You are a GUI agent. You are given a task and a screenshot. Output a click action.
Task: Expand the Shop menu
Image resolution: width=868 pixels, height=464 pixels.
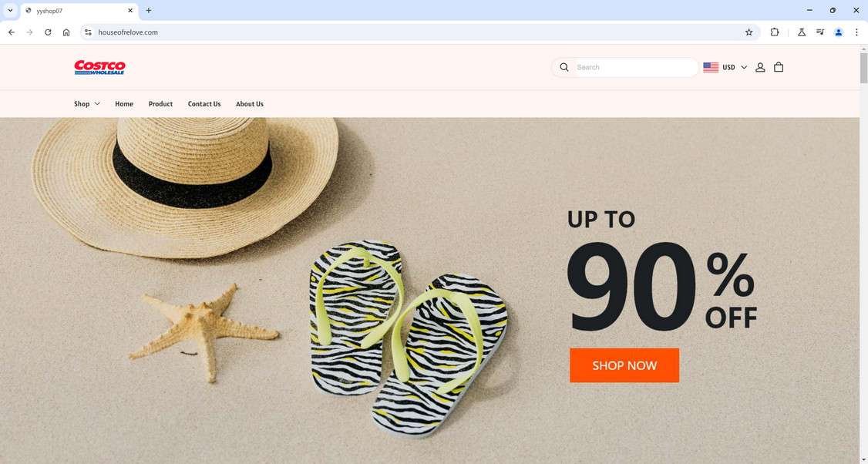coord(87,103)
